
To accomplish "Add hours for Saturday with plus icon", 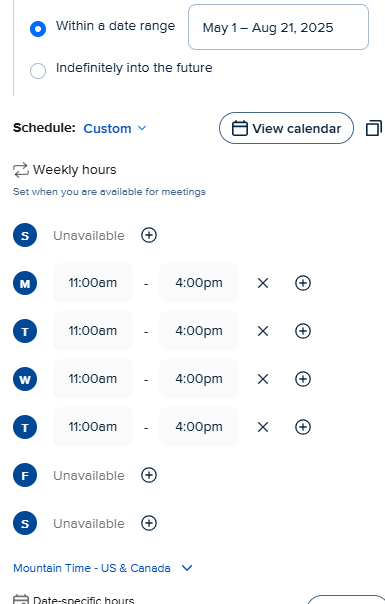I will point(149,523).
